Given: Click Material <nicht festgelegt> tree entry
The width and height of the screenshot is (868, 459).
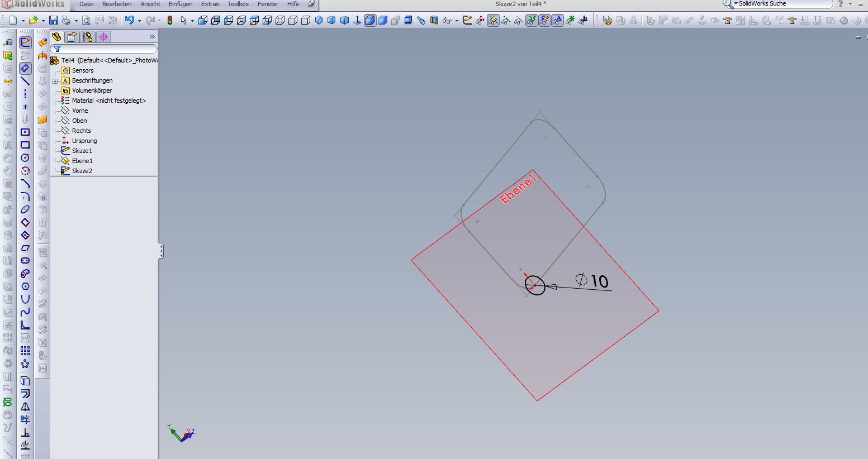Looking at the screenshot, I should click(x=108, y=101).
